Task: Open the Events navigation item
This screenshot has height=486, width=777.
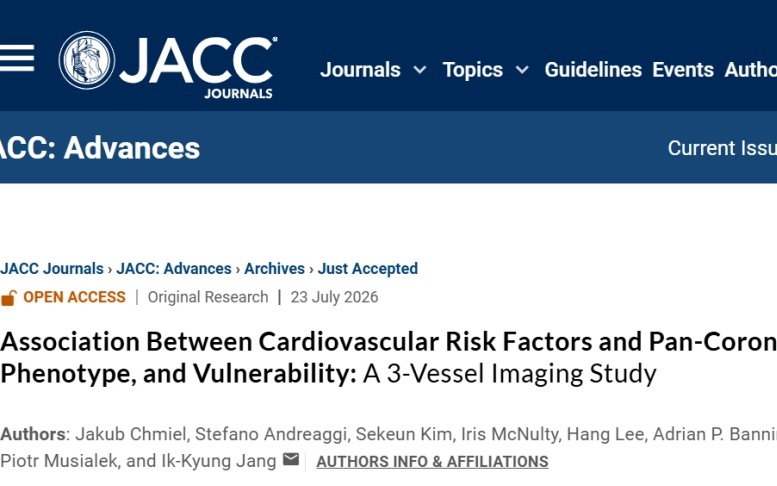Action: tap(683, 70)
